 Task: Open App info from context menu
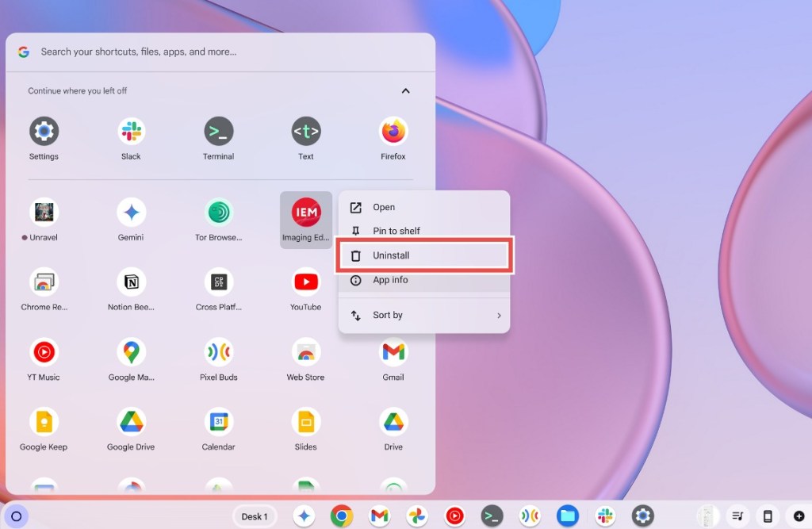coord(424,280)
